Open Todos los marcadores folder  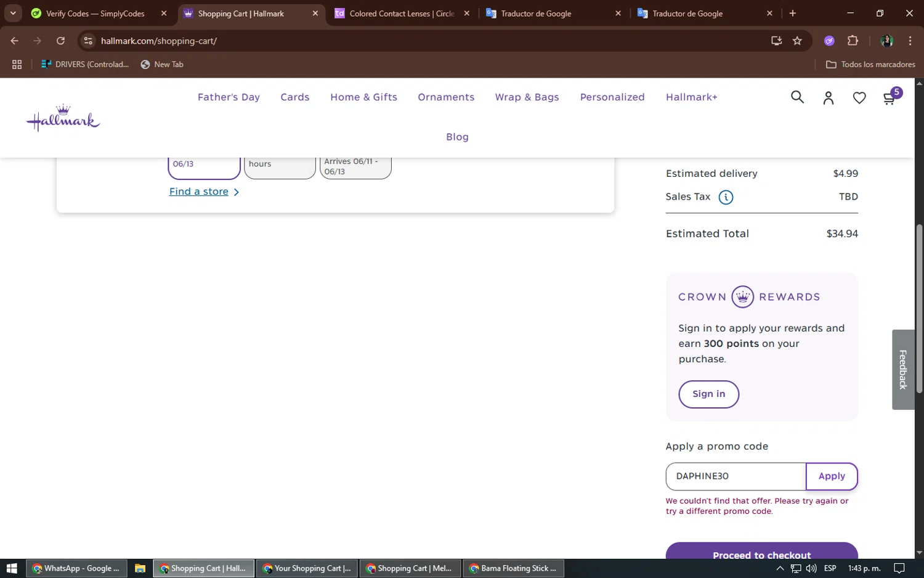(x=870, y=64)
